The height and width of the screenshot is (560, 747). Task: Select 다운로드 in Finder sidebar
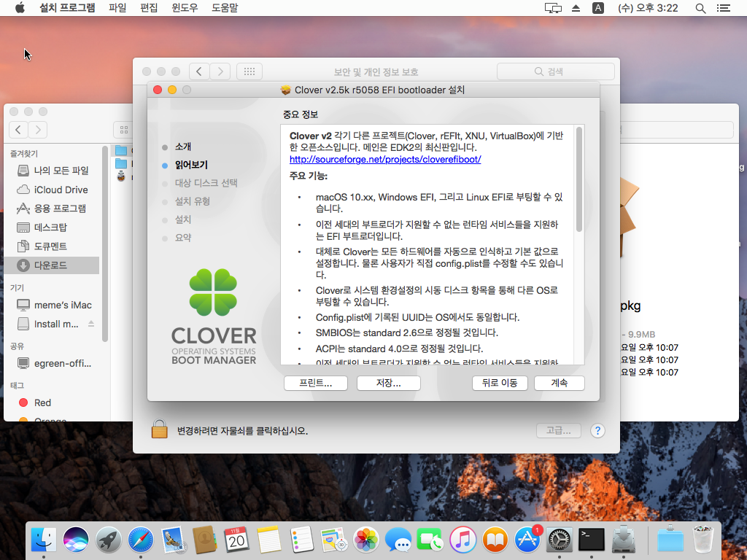click(x=53, y=265)
